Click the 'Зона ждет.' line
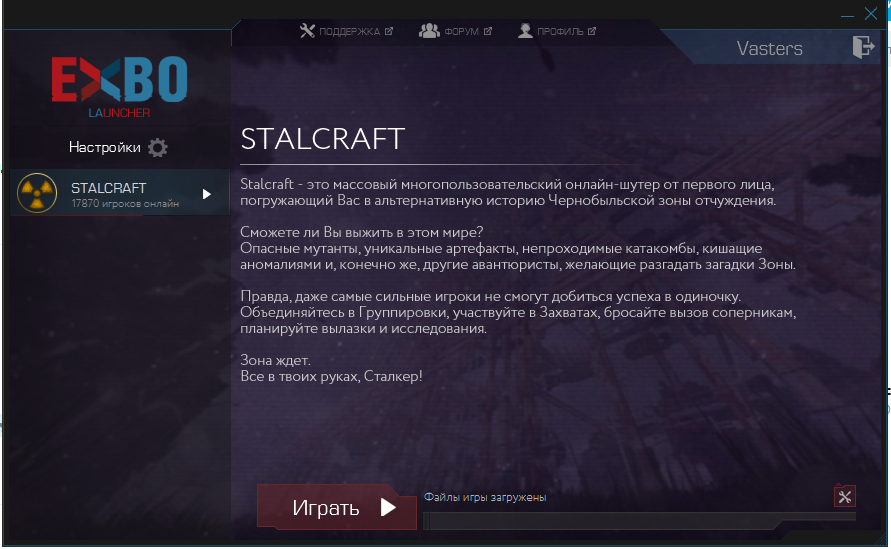The width and height of the screenshot is (891, 549). pos(276,360)
